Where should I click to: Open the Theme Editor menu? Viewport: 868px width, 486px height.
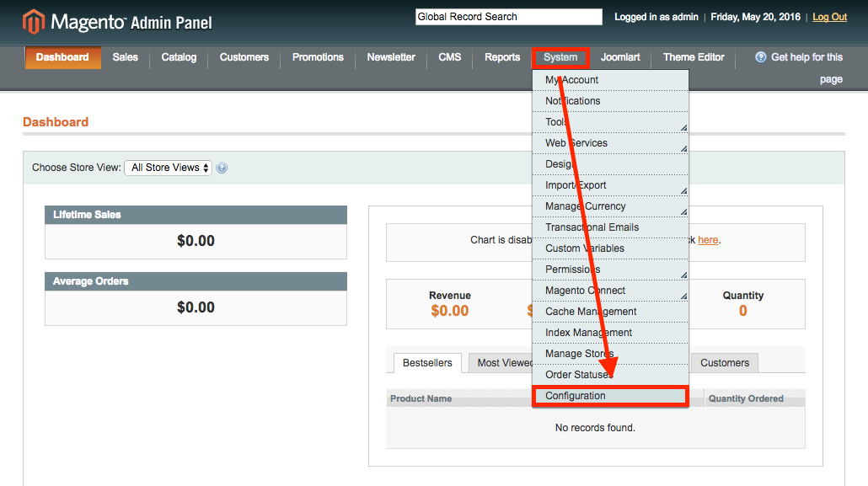pyautogui.click(x=694, y=57)
